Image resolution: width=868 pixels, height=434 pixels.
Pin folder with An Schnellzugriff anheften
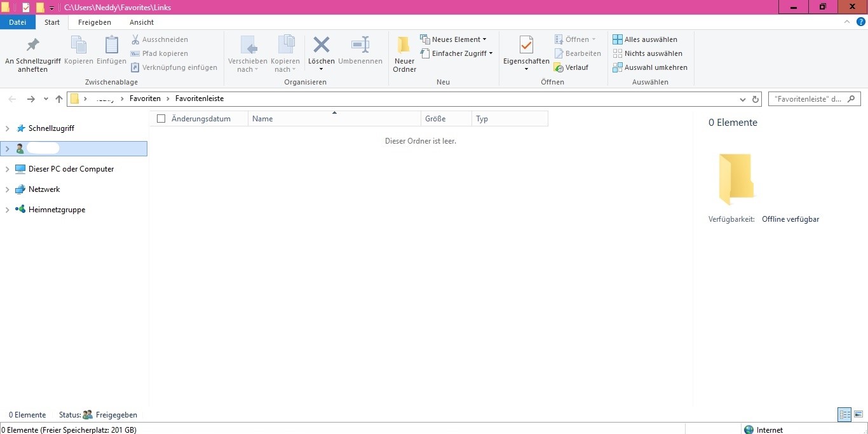32,45
